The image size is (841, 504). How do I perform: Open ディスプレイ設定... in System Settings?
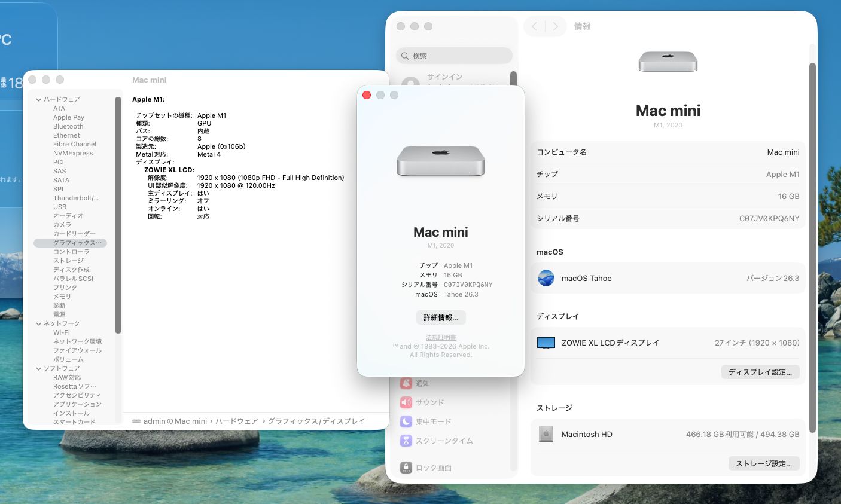(760, 372)
